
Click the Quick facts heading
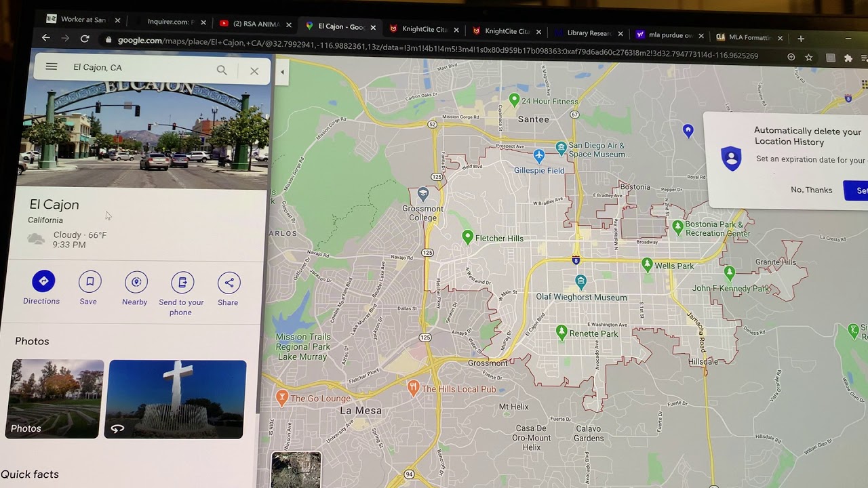coord(30,474)
